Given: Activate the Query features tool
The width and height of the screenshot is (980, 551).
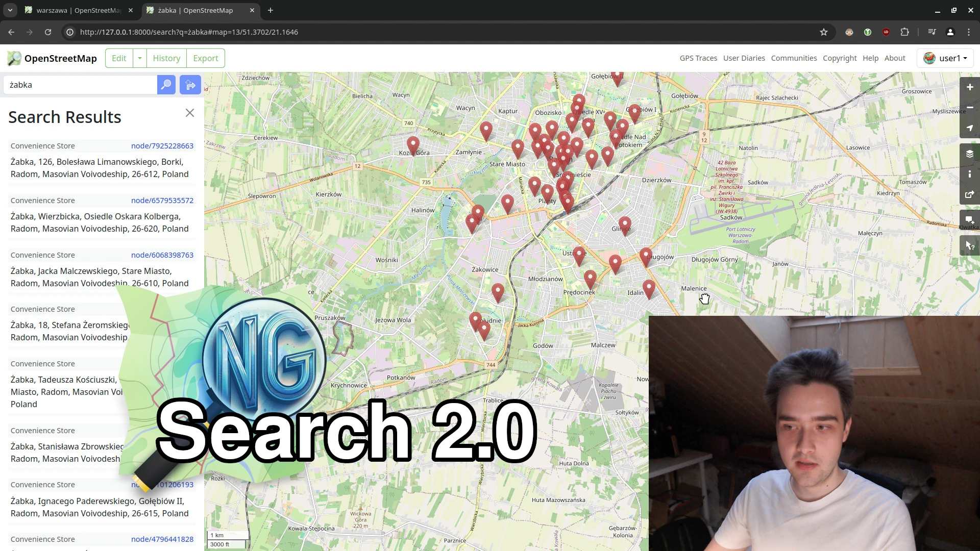Looking at the screenshot, I should 970,245.
